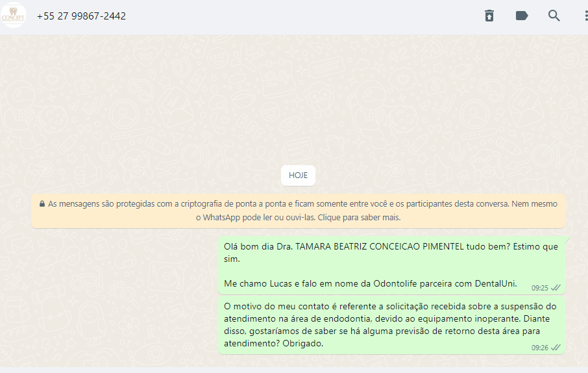This screenshot has height=373, width=588.
Task: Open the end-to-end encryption notice banner
Action: 298,211
